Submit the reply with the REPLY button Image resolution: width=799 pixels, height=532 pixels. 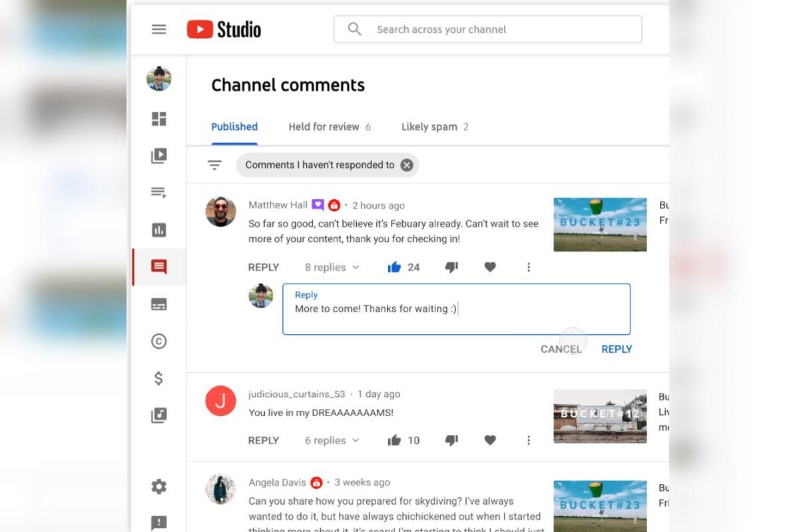tap(616, 348)
